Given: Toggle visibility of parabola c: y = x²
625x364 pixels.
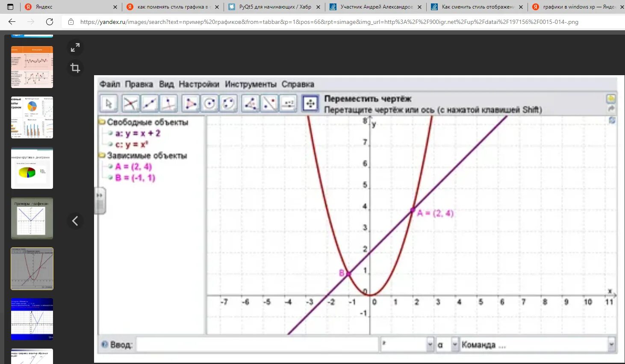Looking at the screenshot, I should pos(110,144).
